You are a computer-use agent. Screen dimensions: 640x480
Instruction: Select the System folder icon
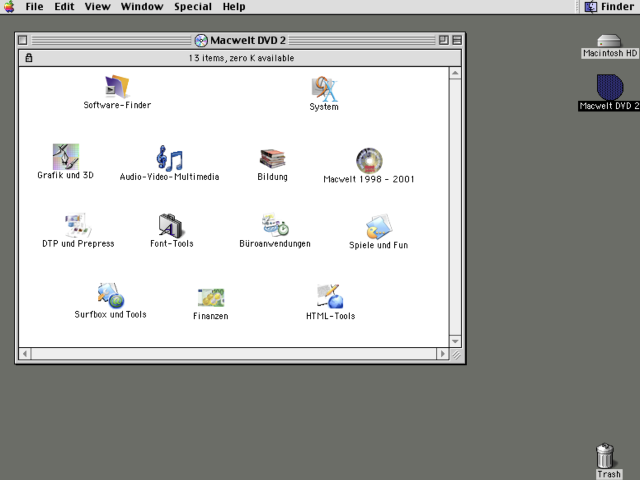tap(324, 88)
